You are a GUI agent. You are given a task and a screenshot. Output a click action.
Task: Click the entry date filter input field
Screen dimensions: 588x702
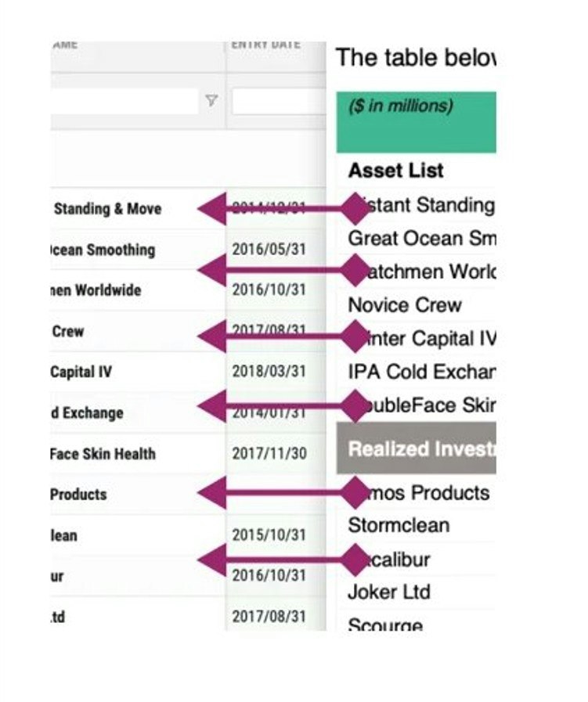(279, 101)
